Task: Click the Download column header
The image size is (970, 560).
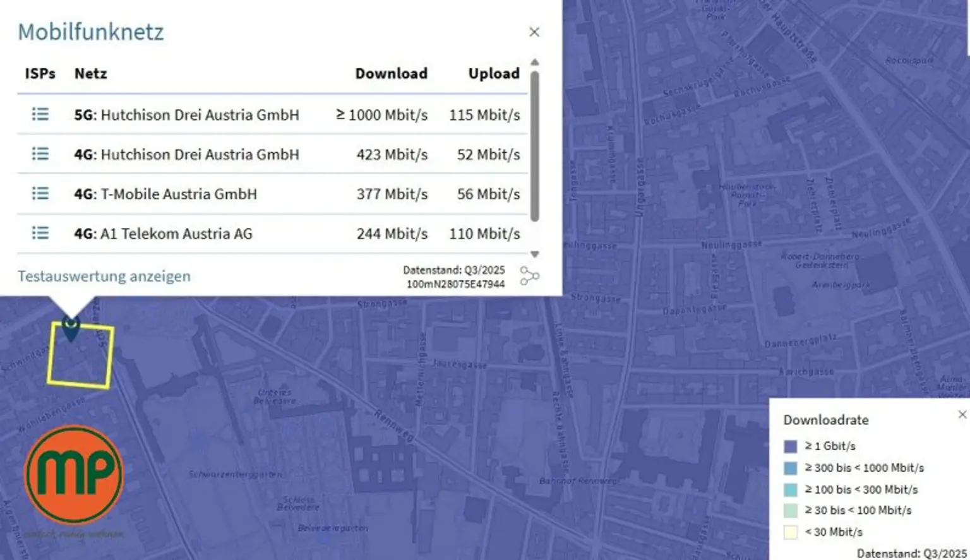Action: coord(391,73)
